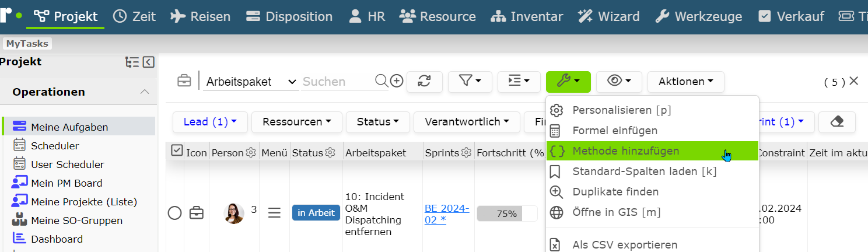868x252 pixels.
Task: Open the eye visibility dropdown
Action: click(x=619, y=82)
